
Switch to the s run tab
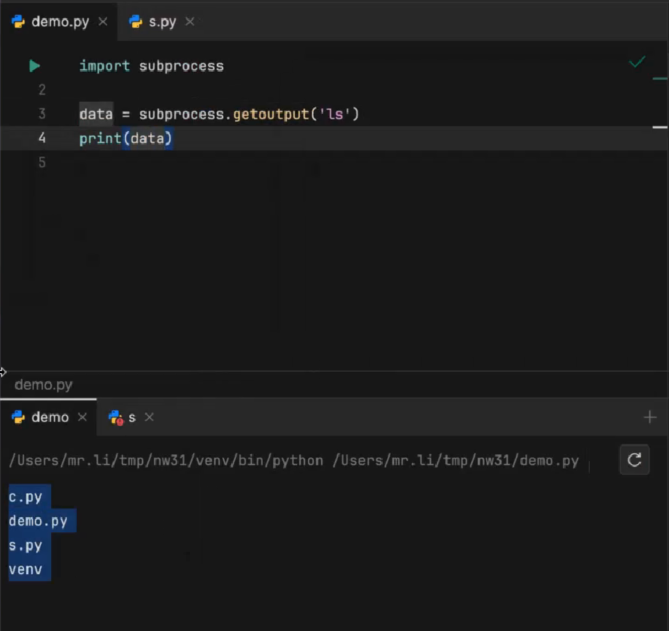131,417
